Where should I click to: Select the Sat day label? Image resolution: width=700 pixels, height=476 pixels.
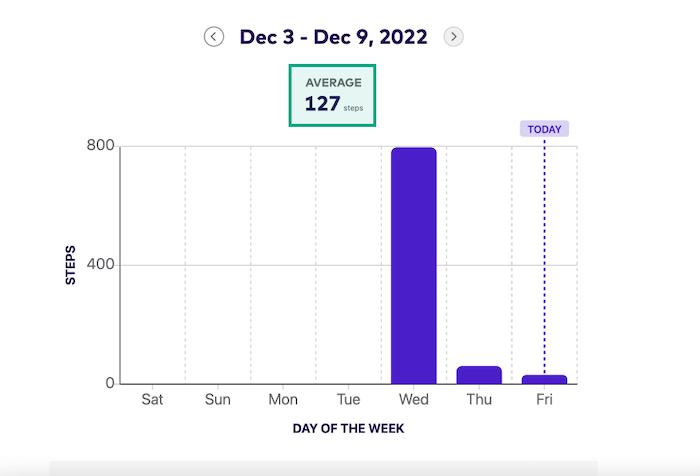tap(152, 400)
